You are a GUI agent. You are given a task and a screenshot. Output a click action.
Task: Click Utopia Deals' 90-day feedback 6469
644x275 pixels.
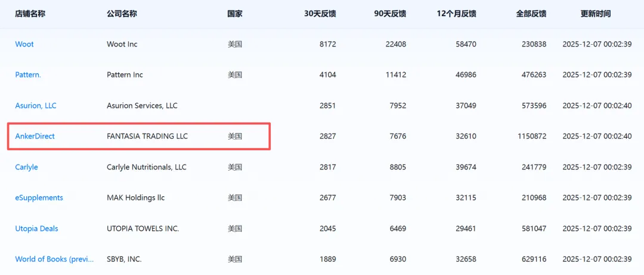click(398, 228)
